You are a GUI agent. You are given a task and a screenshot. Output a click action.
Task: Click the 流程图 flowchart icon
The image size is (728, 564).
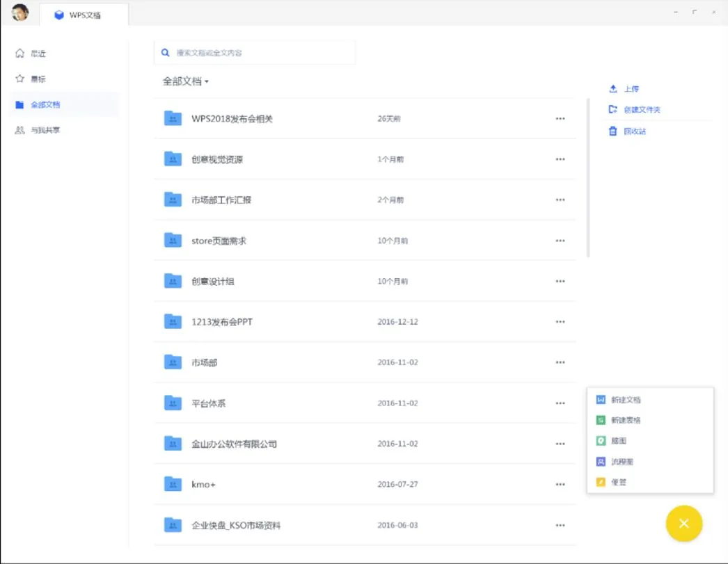point(601,462)
